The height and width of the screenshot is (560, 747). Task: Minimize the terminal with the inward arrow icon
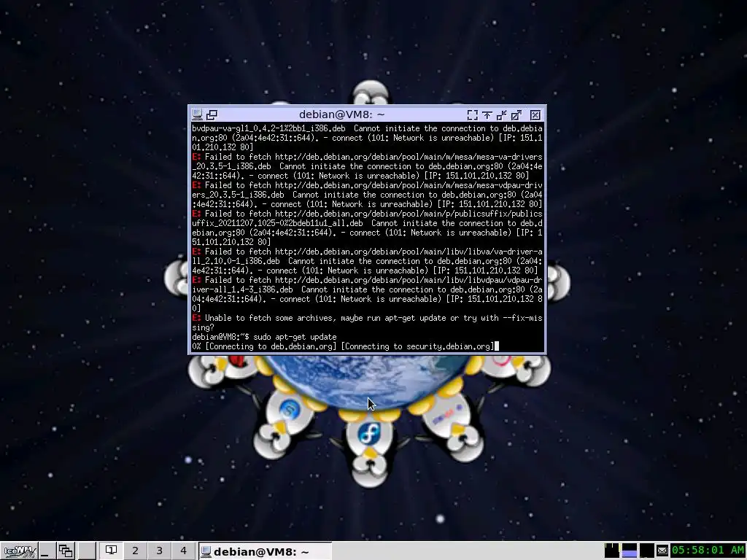(502, 114)
